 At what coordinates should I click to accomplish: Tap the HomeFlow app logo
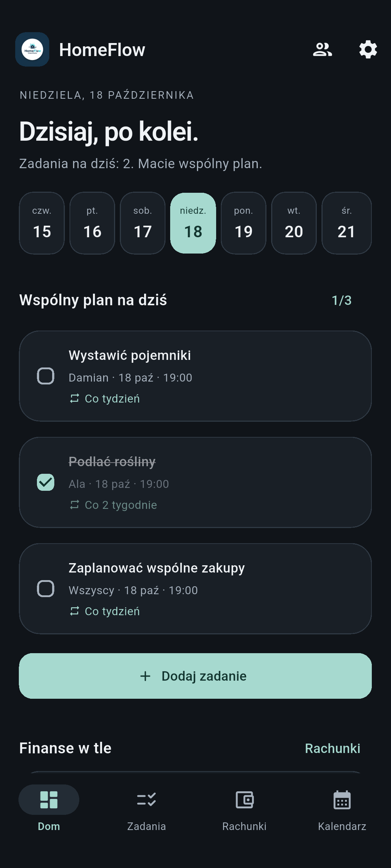pos(32,50)
